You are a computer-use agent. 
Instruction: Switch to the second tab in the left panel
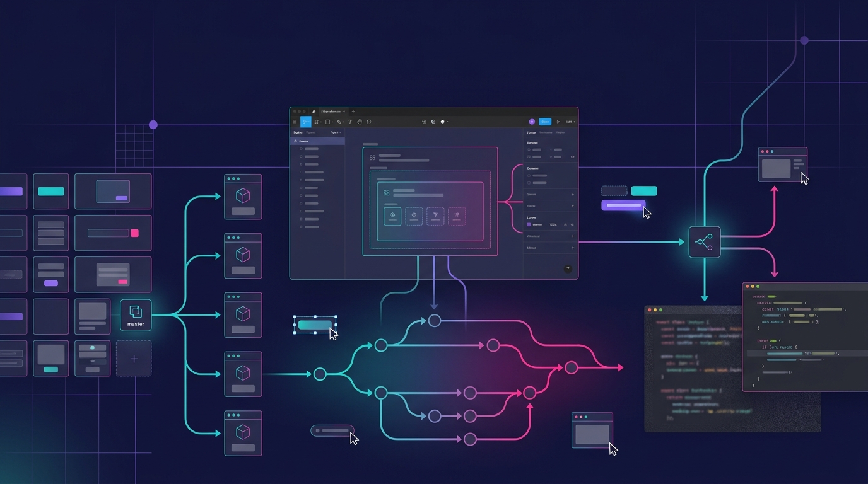pyautogui.click(x=311, y=132)
